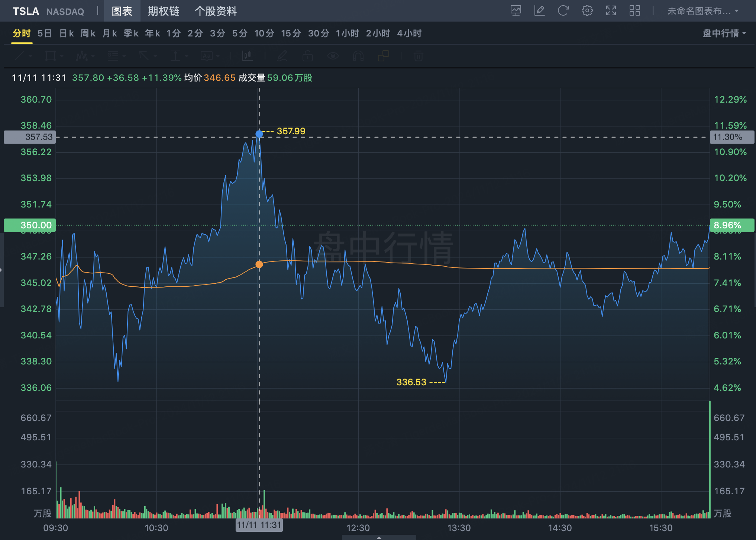
Task: Click bottom panel expand handle arrow
Action: pos(379,537)
